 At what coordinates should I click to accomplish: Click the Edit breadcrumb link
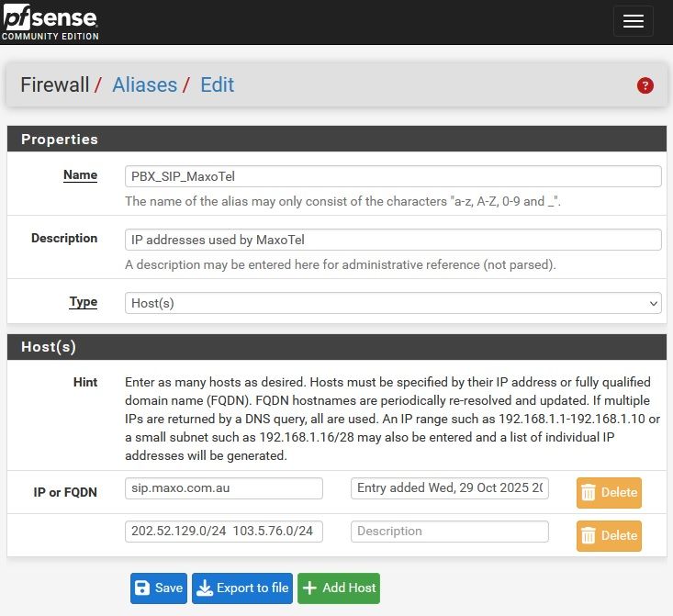tap(217, 85)
